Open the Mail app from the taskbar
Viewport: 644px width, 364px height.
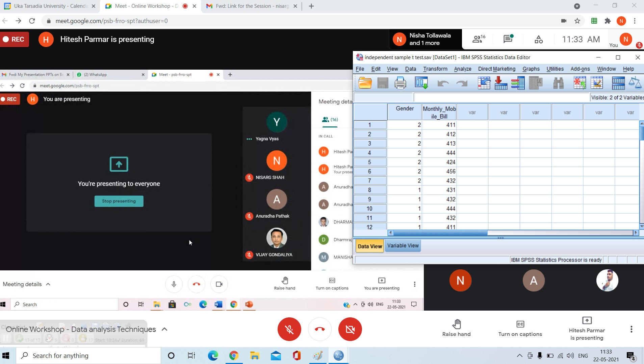tap(276, 356)
